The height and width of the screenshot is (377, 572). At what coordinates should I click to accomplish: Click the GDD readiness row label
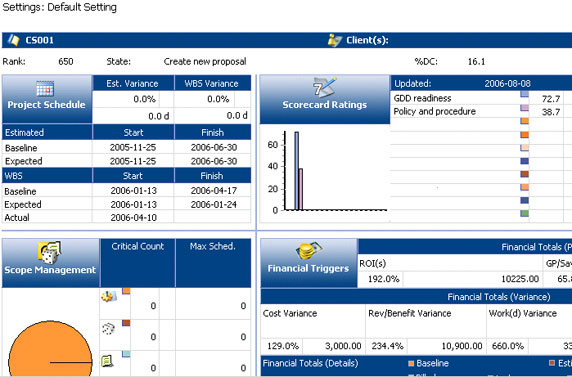click(422, 98)
